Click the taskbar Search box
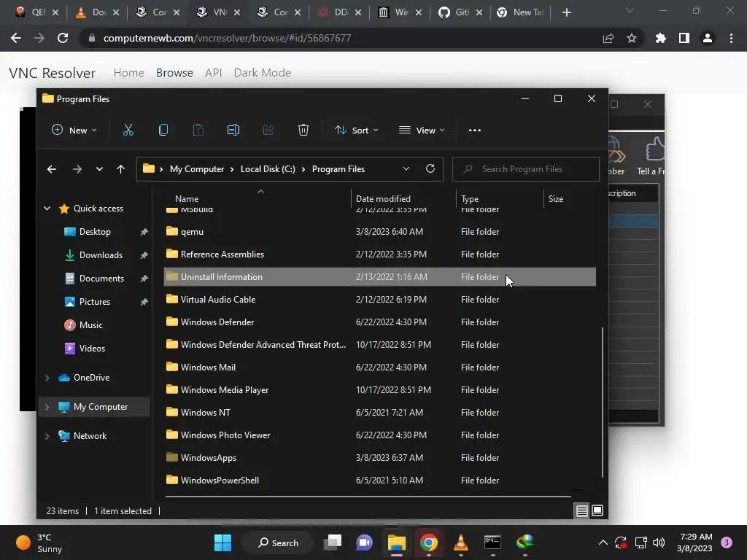Viewport: 747px width, 560px height. 278,542
